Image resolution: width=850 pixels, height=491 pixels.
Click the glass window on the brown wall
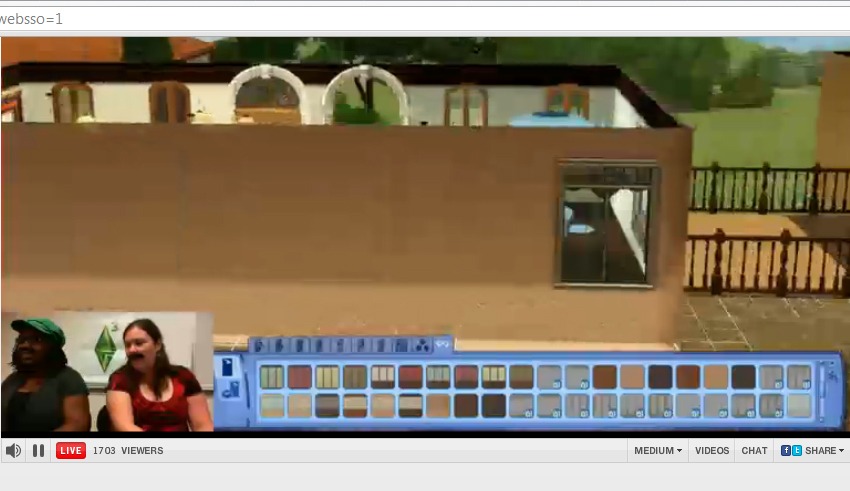tap(606, 223)
